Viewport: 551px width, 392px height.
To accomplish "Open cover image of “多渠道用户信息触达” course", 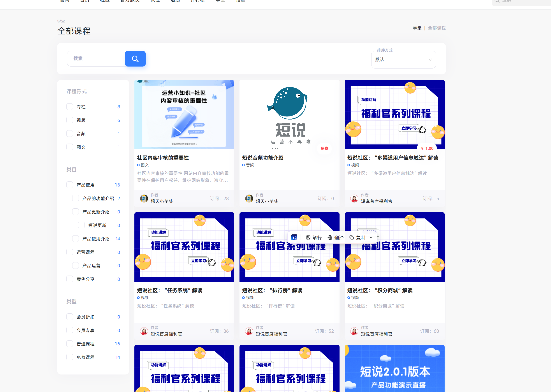I will pos(395,114).
